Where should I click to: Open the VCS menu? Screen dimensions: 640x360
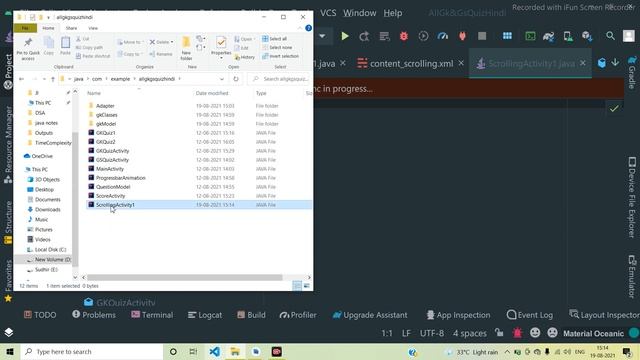328,13
